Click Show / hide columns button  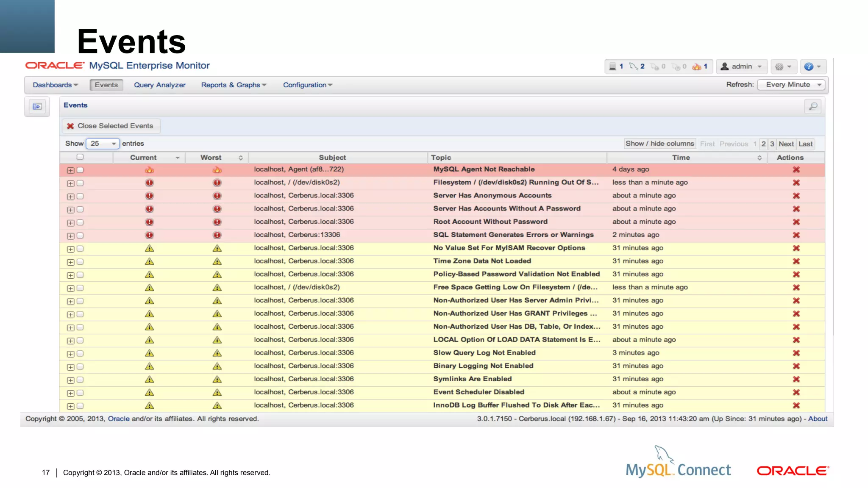point(660,144)
